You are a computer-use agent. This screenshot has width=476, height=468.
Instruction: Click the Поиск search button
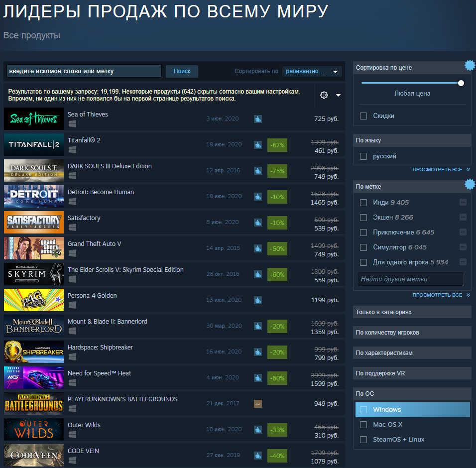click(182, 71)
